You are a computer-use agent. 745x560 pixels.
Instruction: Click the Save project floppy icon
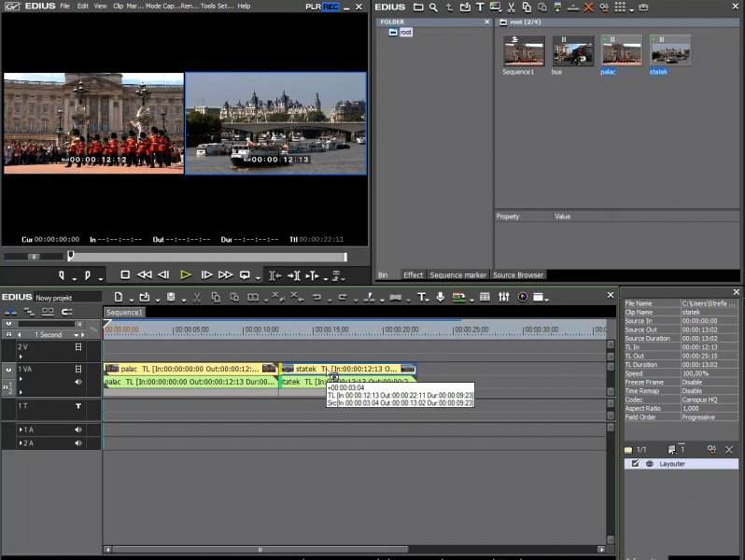point(170,298)
